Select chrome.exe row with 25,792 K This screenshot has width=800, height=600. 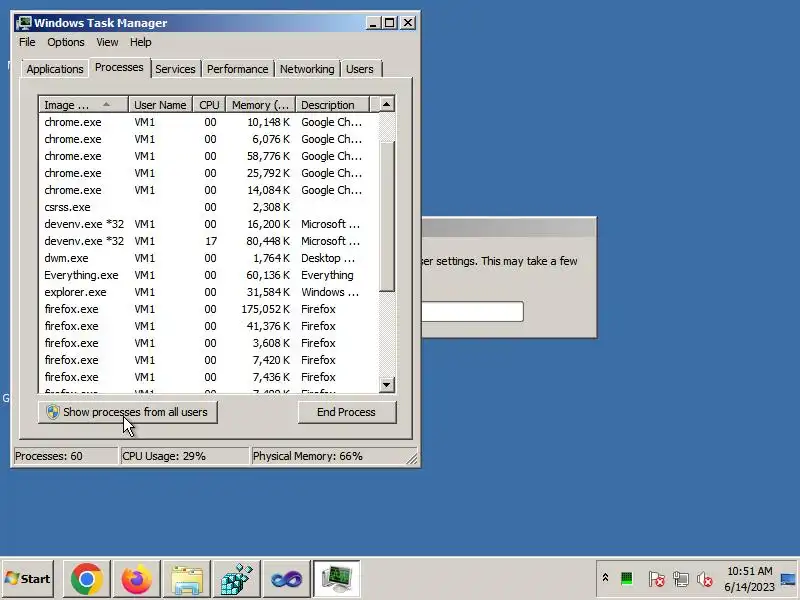pos(209,173)
